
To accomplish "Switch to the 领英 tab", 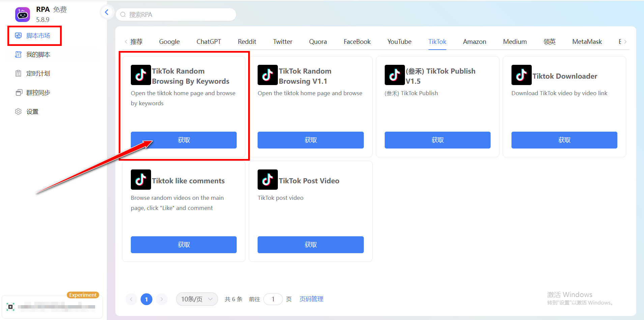I will point(550,42).
